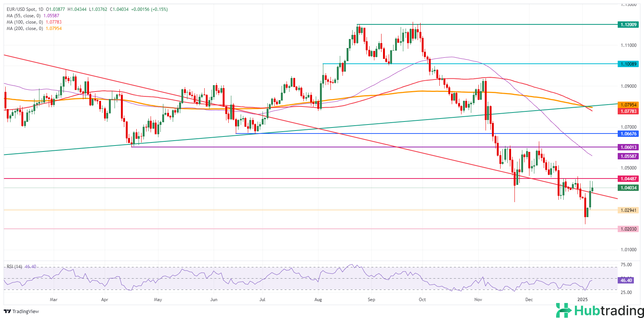Click the 2025 date axis label
644x318 pixels.
[x=582, y=300]
